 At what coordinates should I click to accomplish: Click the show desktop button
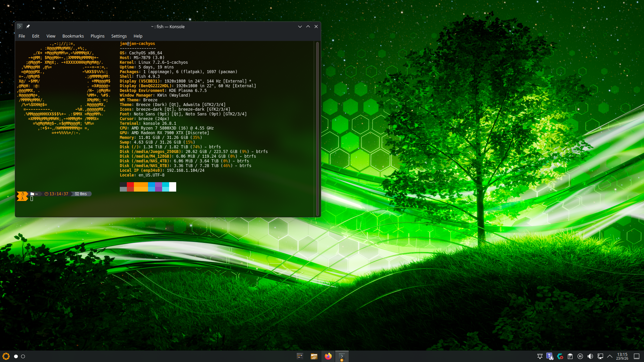pyautogui.click(x=637, y=356)
